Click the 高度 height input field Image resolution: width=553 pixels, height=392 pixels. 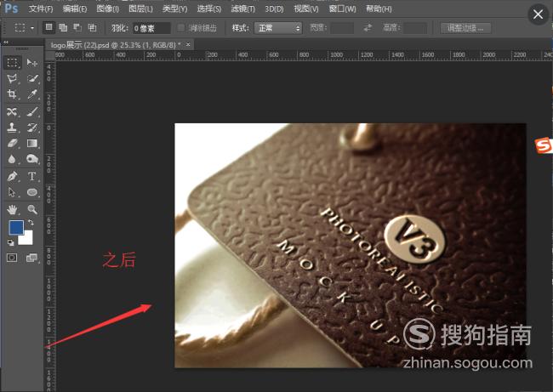click(415, 28)
